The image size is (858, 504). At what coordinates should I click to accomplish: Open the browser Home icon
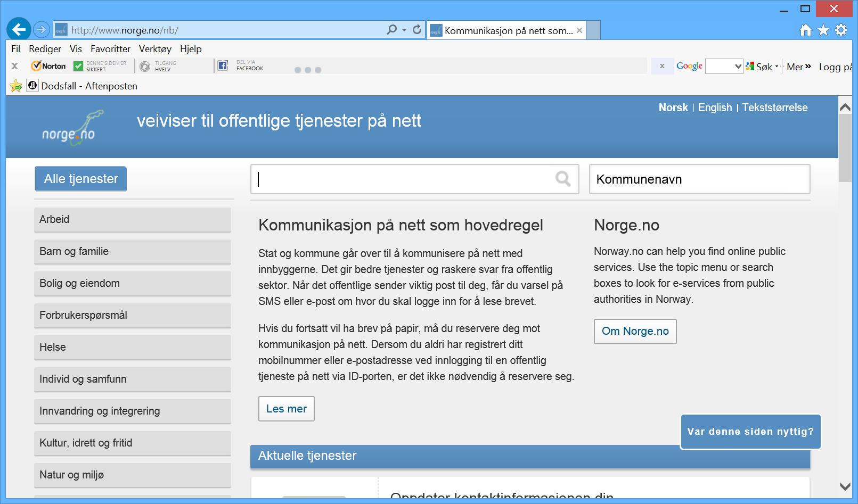pyautogui.click(x=806, y=30)
